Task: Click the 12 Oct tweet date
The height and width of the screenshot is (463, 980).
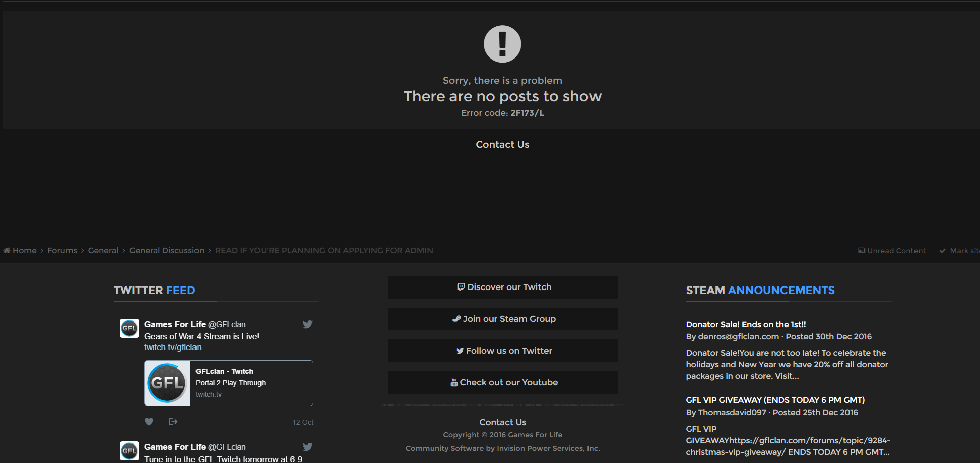Action: tap(303, 422)
